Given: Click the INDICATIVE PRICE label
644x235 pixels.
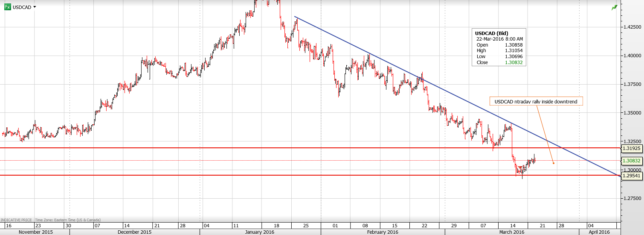Looking at the screenshot, I should click(x=16, y=220).
